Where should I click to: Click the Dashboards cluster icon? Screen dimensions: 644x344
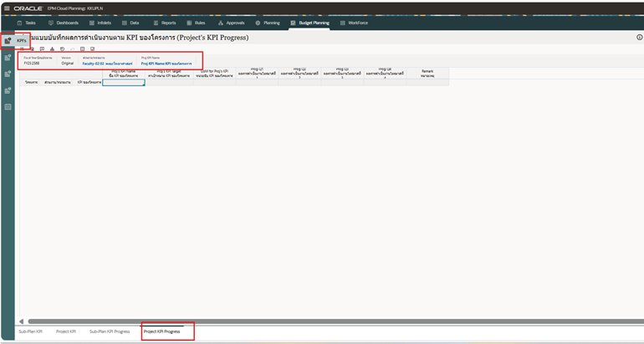[x=51, y=23]
